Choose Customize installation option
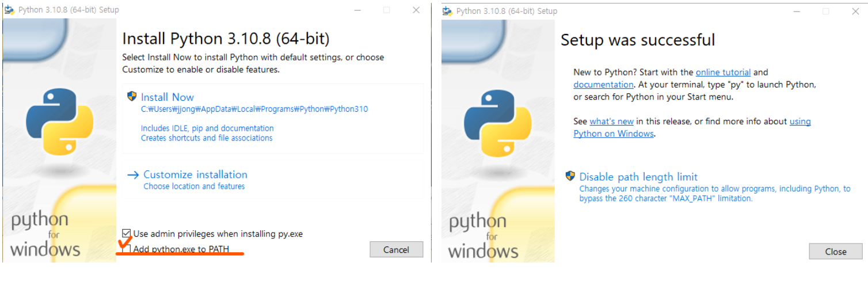This screenshot has height=285, width=868. 195,174
